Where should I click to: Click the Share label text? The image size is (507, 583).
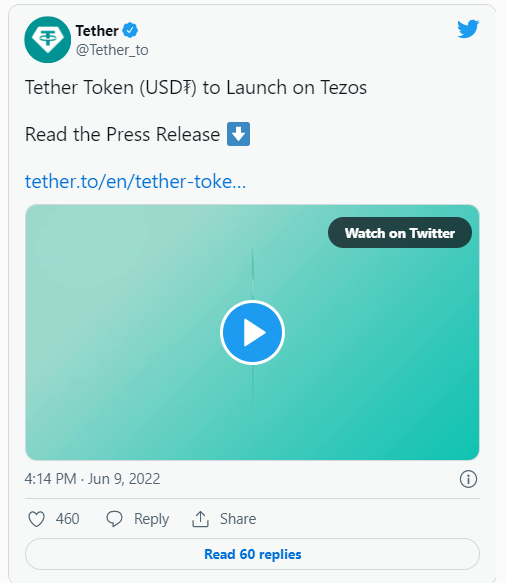click(238, 519)
